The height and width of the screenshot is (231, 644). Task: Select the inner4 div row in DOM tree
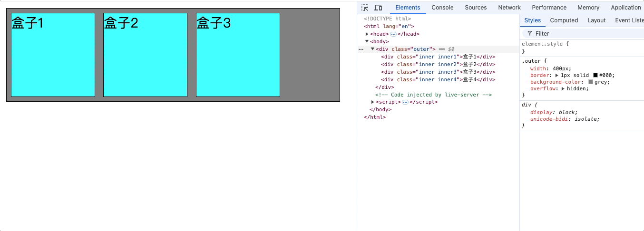click(x=438, y=80)
